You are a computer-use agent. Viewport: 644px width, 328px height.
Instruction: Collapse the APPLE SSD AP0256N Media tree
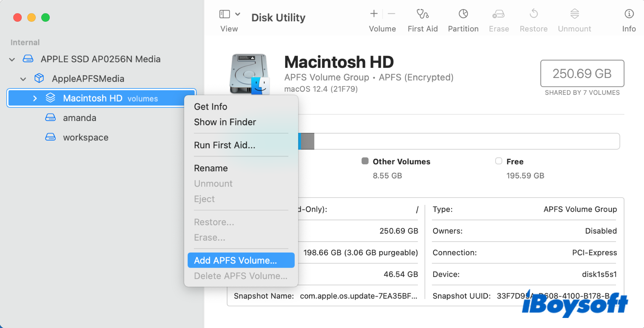click(x=12, y=59)
